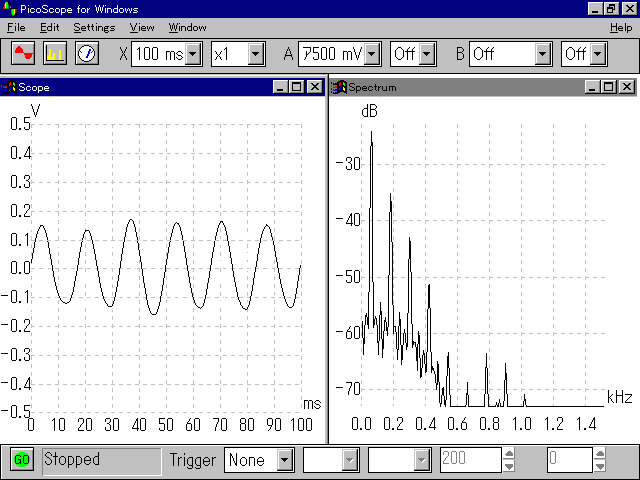Screen dimensions: 640x480
Task: Open the Trigger mode None dropdown
Action: [x=284, y=460]
